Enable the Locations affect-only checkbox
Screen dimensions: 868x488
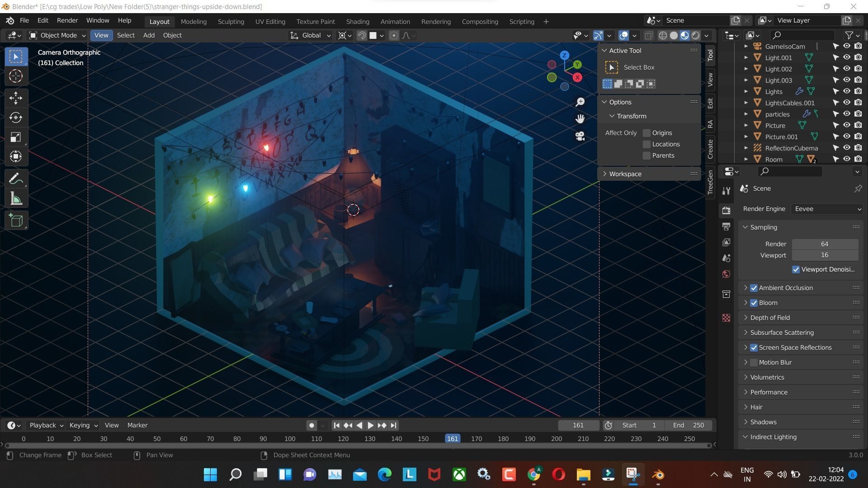coord(646,144)
